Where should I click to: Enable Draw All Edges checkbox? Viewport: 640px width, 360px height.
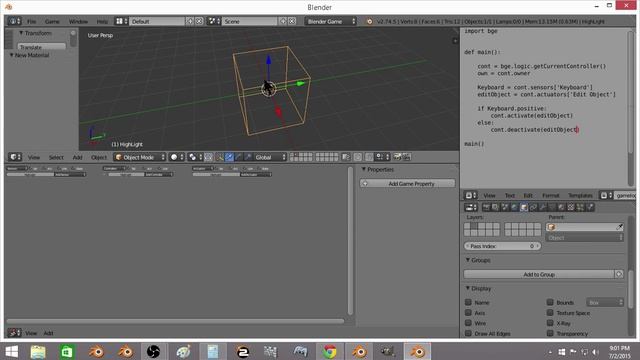(x=468, y=333)
